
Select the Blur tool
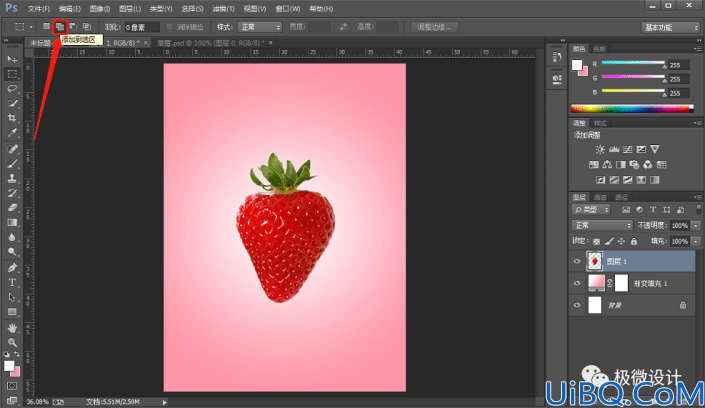[x=12, y=237]
